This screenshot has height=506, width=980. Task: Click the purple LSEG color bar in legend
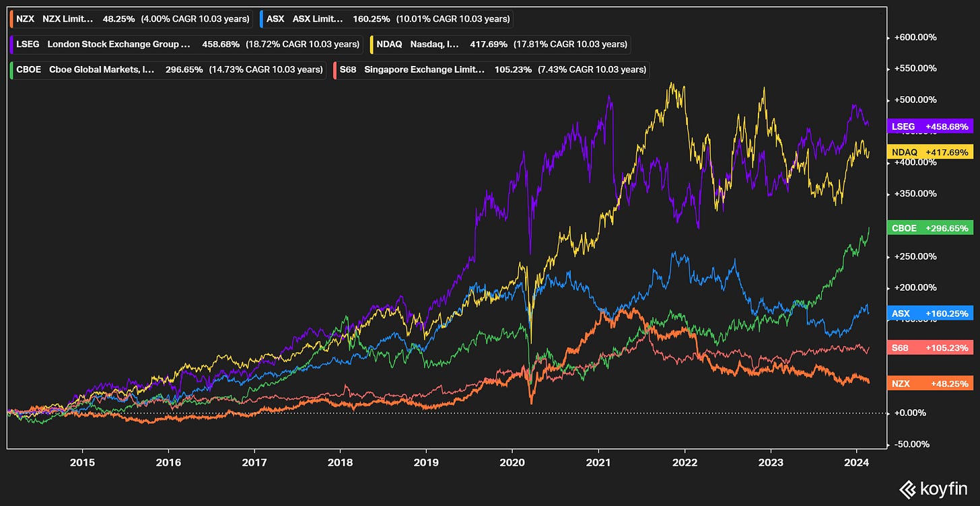[12, 44]
